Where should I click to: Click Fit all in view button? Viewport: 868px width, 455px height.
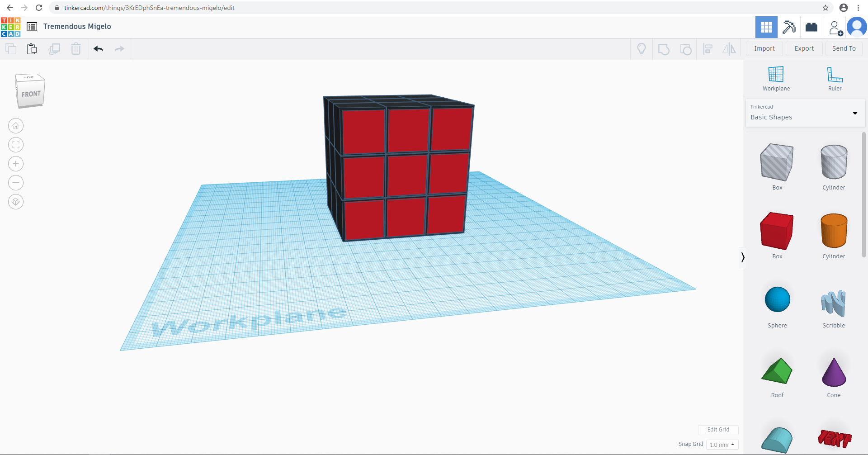[x=16, y=145]
